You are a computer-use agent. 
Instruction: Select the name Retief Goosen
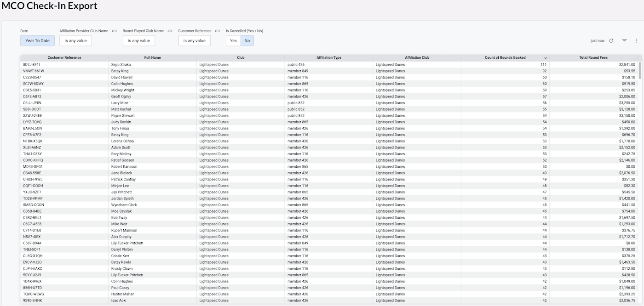coord(123,160)
